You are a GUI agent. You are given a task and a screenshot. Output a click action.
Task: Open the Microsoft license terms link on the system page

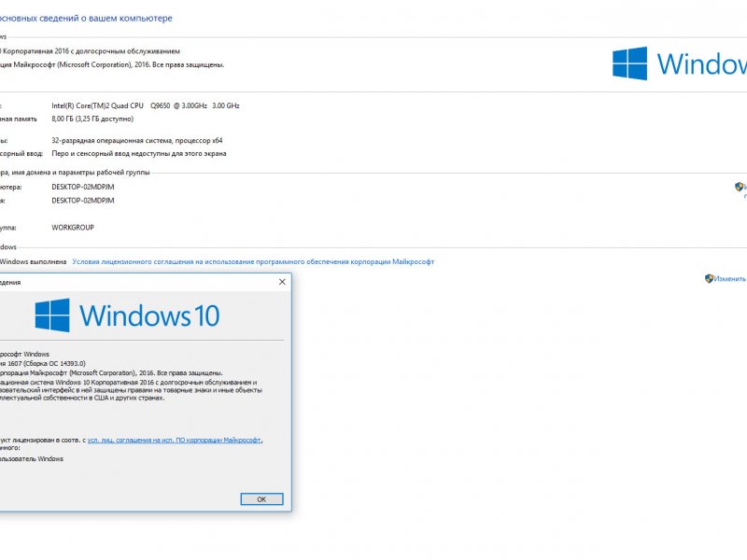point(253,261)
